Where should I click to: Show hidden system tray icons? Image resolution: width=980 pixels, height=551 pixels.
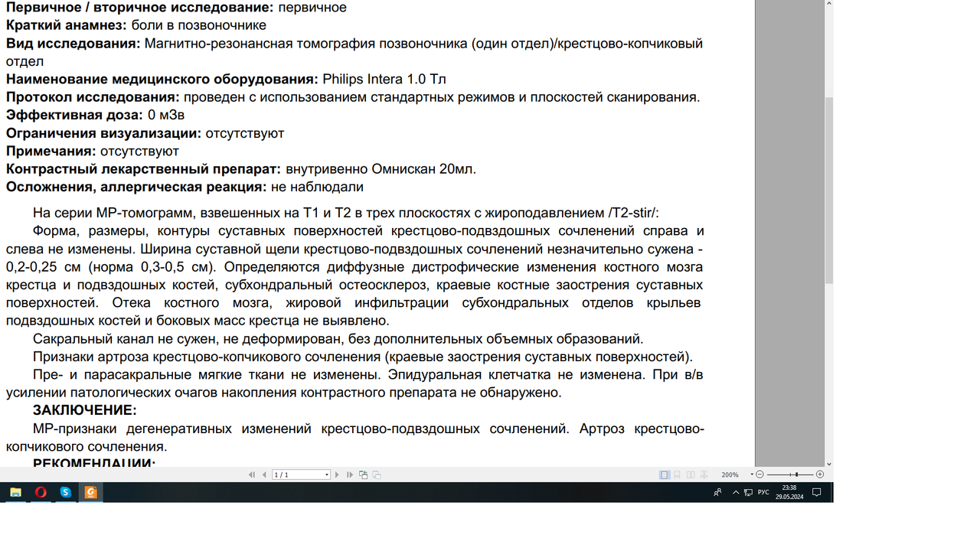[x=736, y=492]
